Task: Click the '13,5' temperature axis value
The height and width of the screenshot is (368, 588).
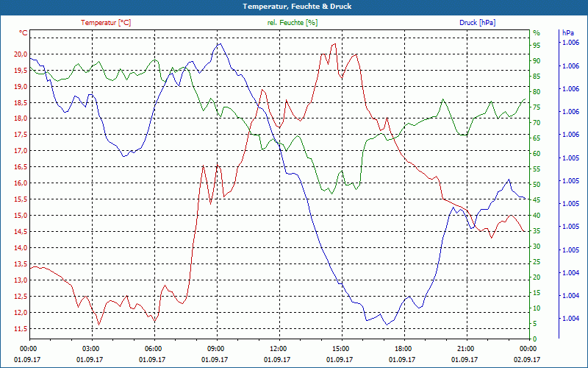Action: (x=21, y=264)
